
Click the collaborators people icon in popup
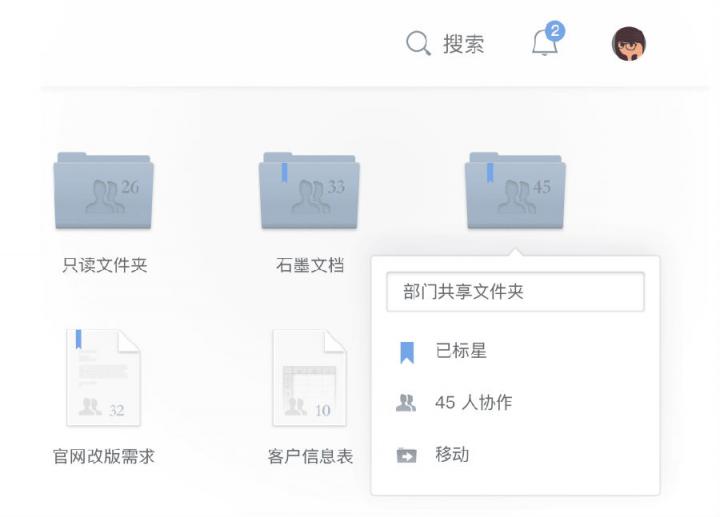pos(406,403)
